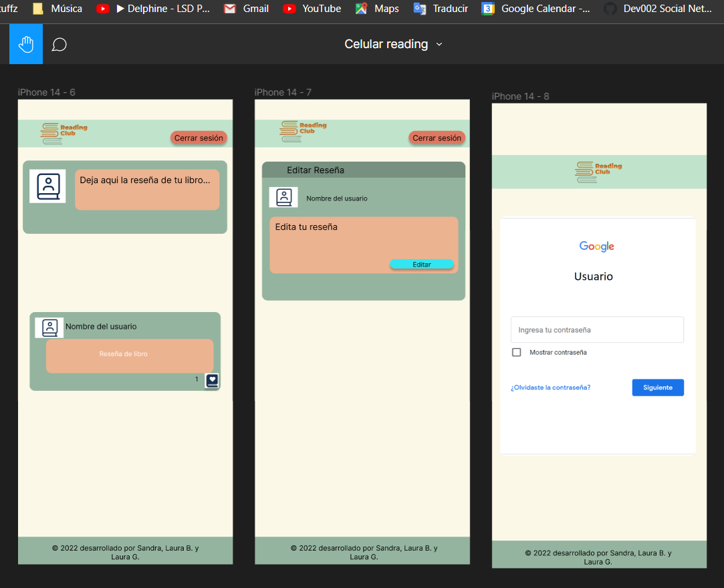The image size is (724, 588).
Task: Select the Hand tool in the toolbar
Action: coord(25,44)
